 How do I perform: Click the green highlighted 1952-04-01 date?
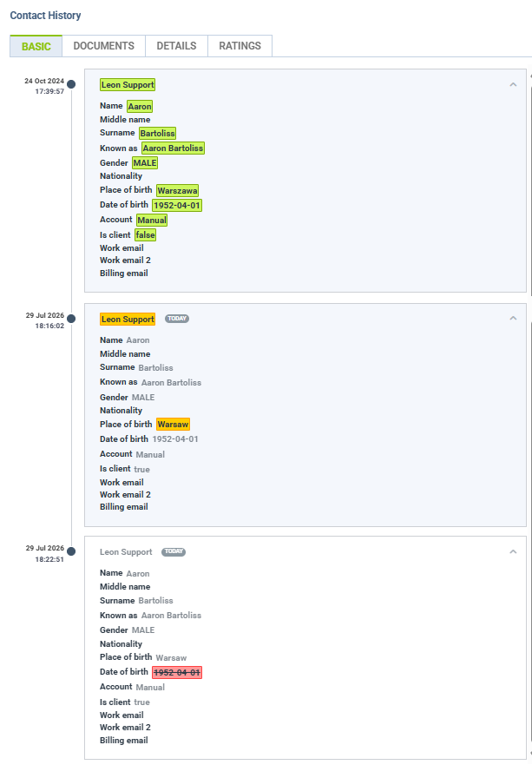[x=177, y=206]
